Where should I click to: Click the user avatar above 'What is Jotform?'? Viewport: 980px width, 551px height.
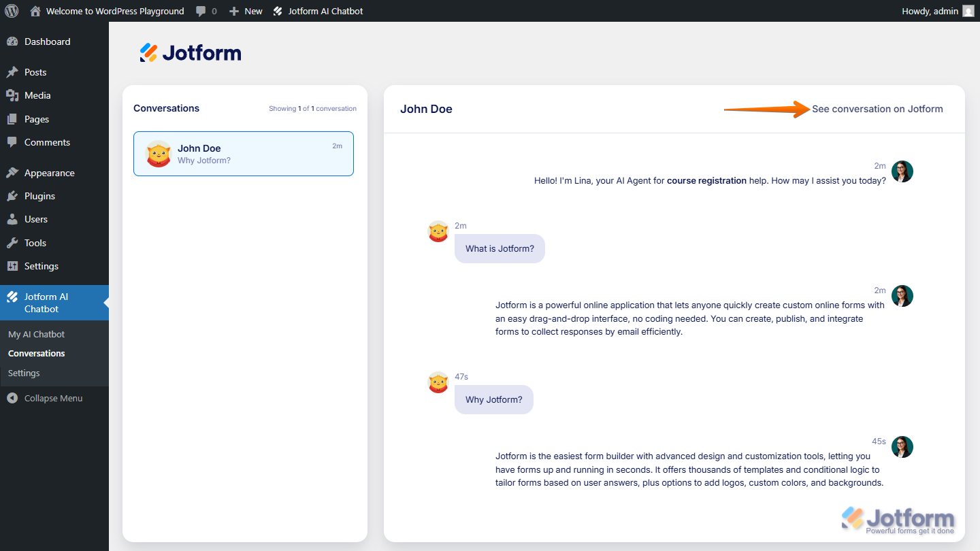(438, 231)
